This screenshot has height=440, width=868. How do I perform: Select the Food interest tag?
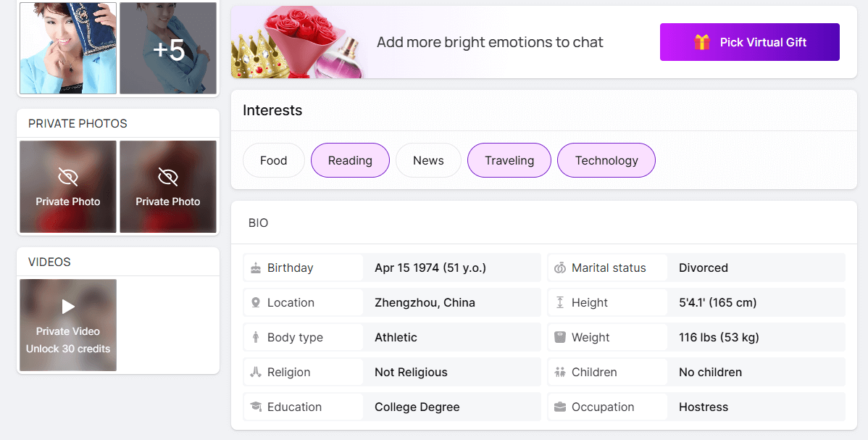click(273, 160)
